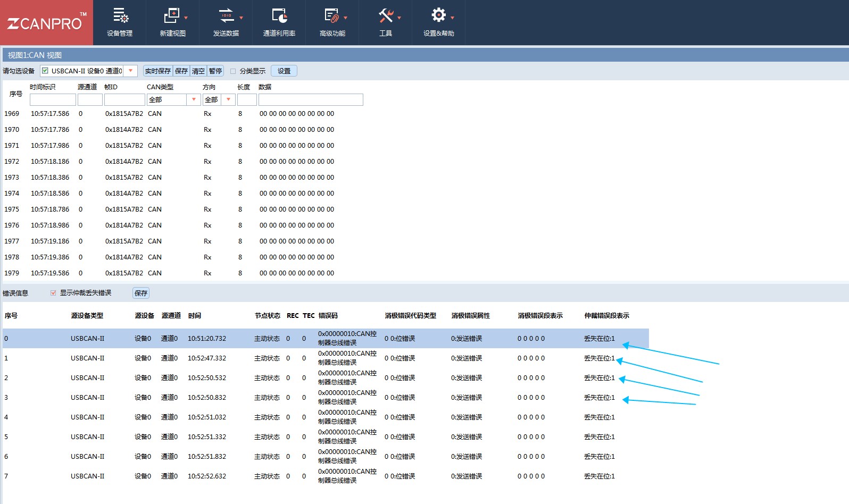Click the 错误码 column header
The height and width of the screenshot is (504, 849).
(328, 316)
